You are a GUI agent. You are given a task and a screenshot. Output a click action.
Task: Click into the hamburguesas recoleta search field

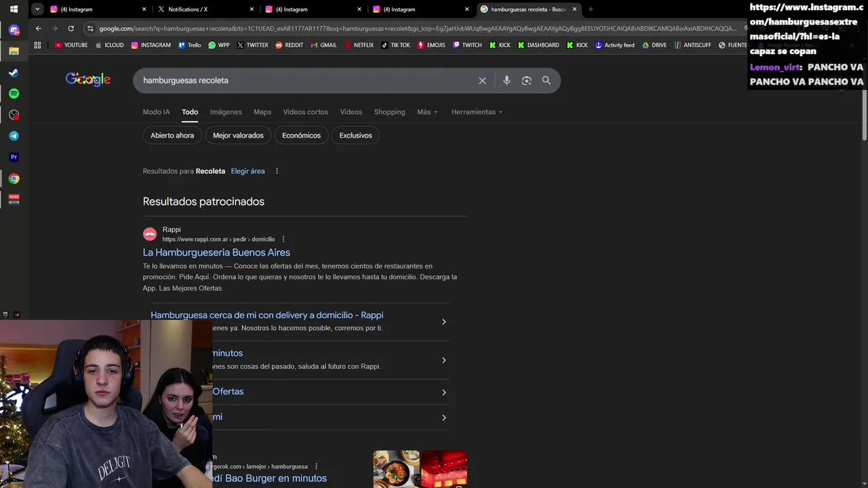tap(305, 81)
